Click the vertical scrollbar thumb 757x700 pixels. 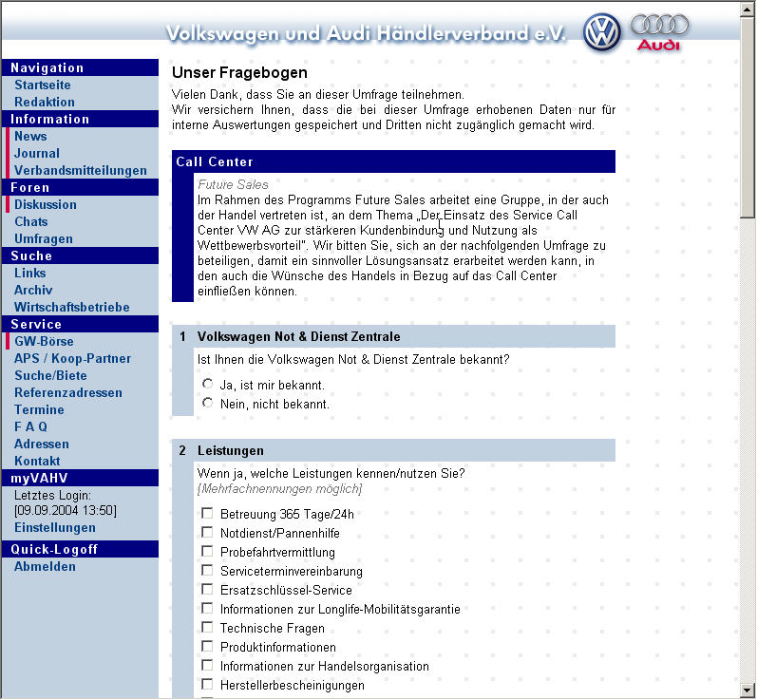coord(748,118)
